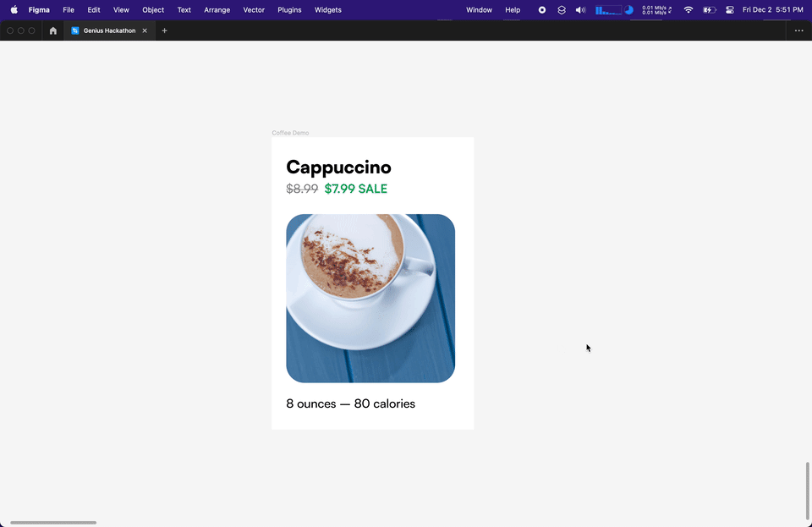Image resolution: width=812 pixels, height=527 pixels.
Task: Select the cappuccino photo on the canvas
Action: point(370,298)
